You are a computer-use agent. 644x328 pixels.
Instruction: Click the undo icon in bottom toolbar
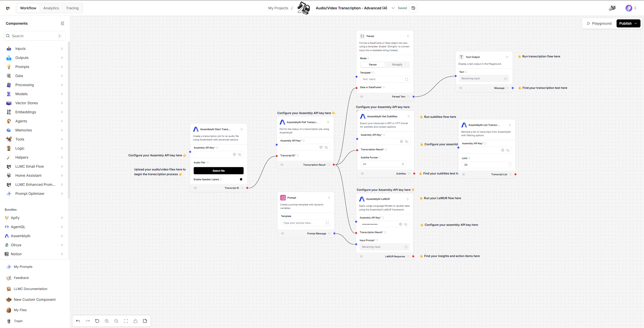(78, 321)
